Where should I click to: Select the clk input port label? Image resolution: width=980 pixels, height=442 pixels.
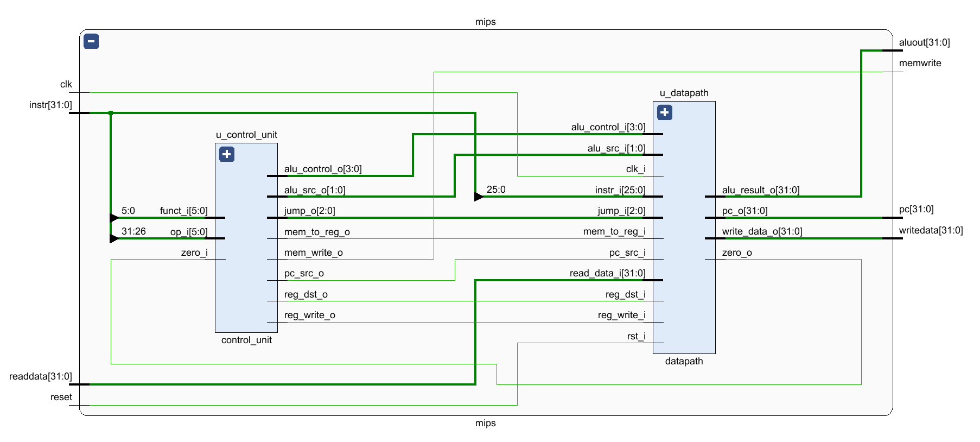pyautogui.click(x=66, y=84)
